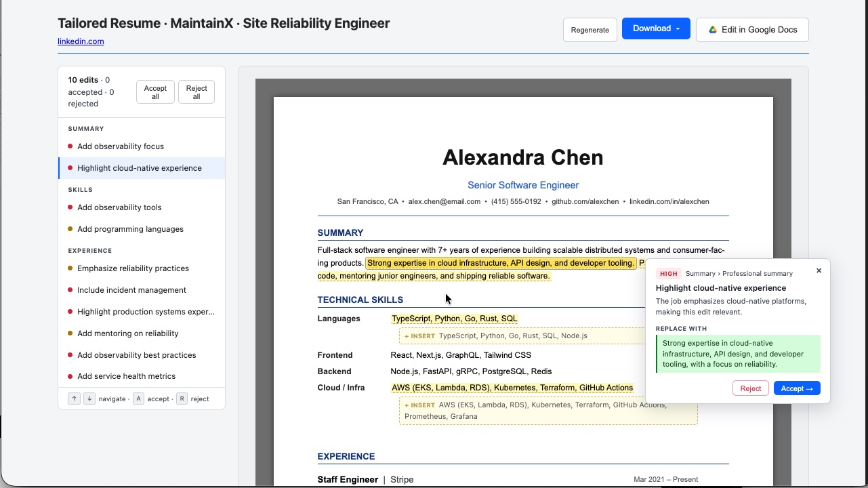868x488 pixels.
Task: Click highlighted 'TypeScript, Python, Go, Rust, SQL'
Action: tap(455, 319)
